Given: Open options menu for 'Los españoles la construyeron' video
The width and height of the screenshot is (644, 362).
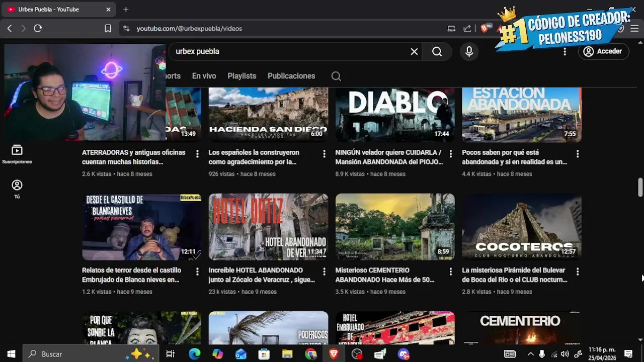Looking at the screenshot, I should click(x=324, y=154).
